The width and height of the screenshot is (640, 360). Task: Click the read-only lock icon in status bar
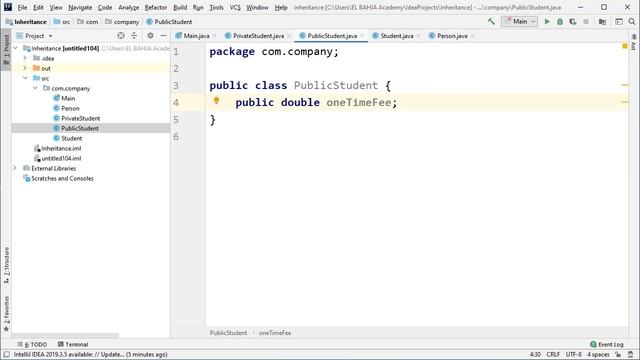click(x=618, y=354)
